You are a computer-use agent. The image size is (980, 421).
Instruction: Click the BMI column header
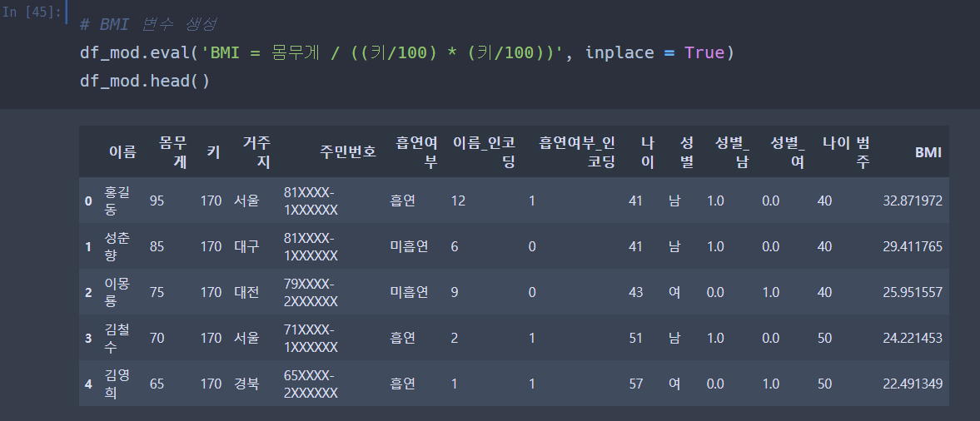click(928, 151)
